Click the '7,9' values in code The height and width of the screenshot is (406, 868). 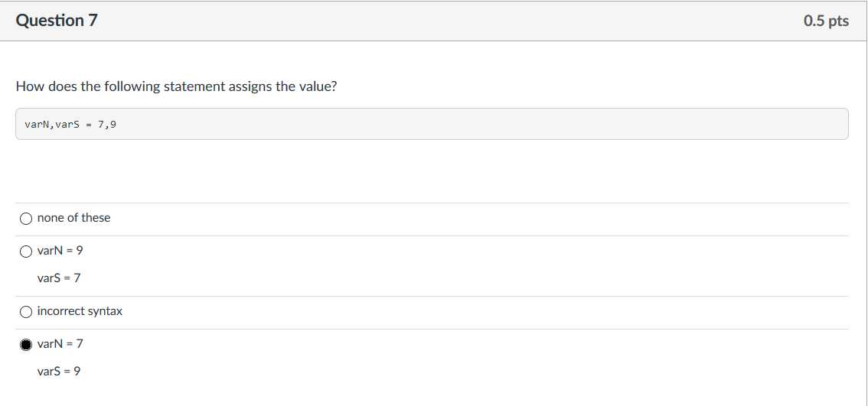click(x=107, y=124)
